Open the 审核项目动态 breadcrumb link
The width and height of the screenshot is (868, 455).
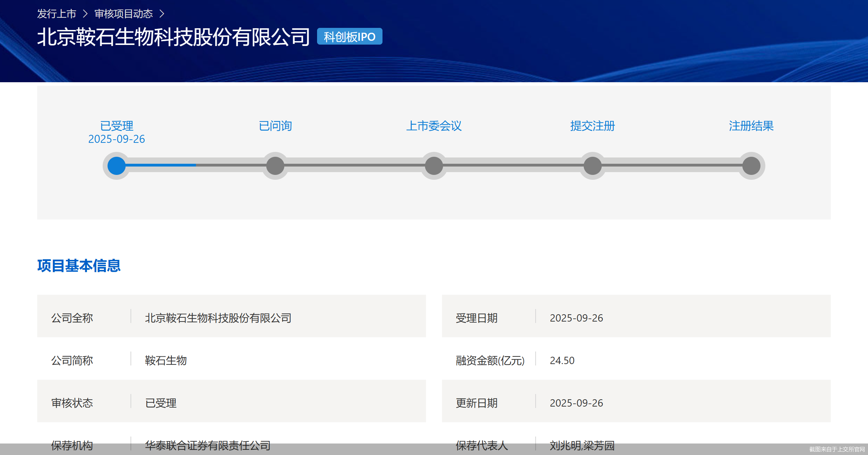click(124, 14)
